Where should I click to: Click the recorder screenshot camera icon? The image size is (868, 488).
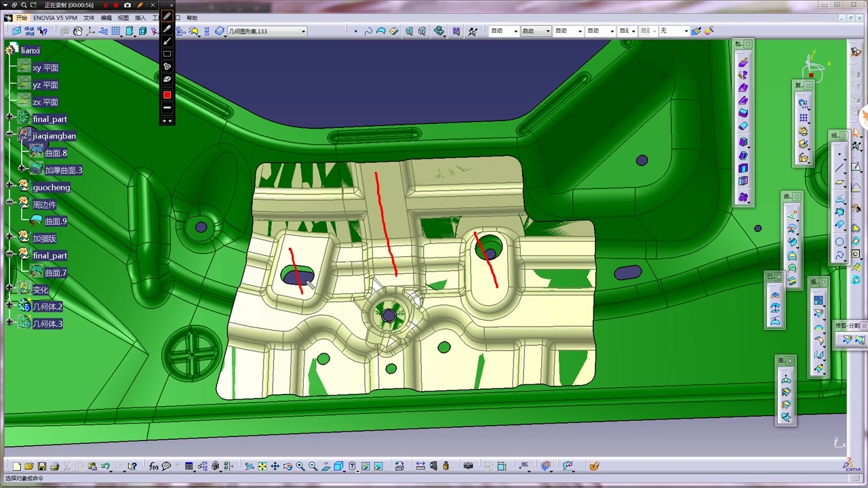click(127, 5)
